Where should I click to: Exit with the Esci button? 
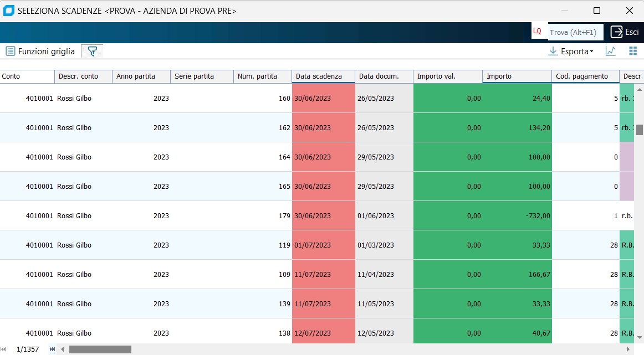click(x=625, y=32)
